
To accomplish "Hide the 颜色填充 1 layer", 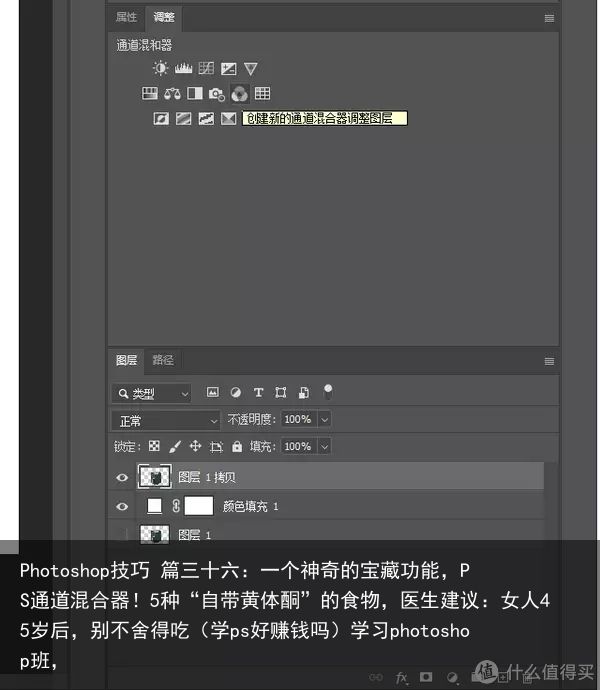I will (x=122, y=506).
